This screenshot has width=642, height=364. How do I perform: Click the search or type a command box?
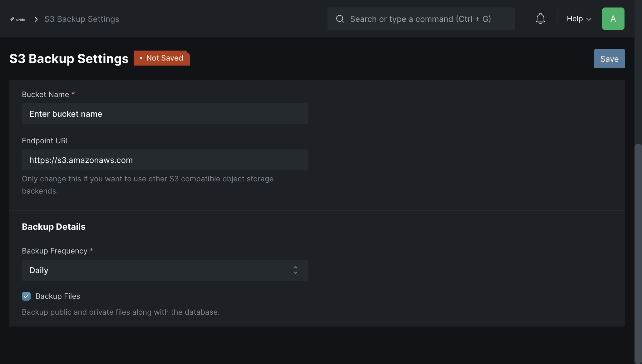(421, 19)
